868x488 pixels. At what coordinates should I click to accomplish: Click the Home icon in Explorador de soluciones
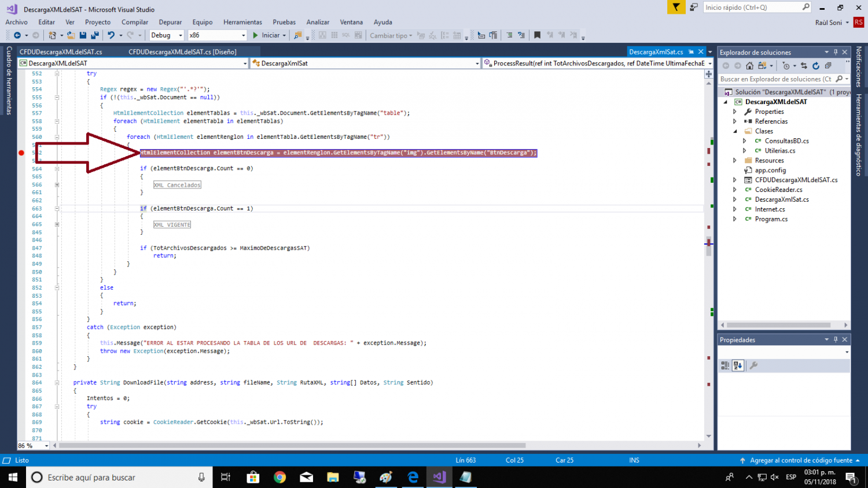pos(750,65)
